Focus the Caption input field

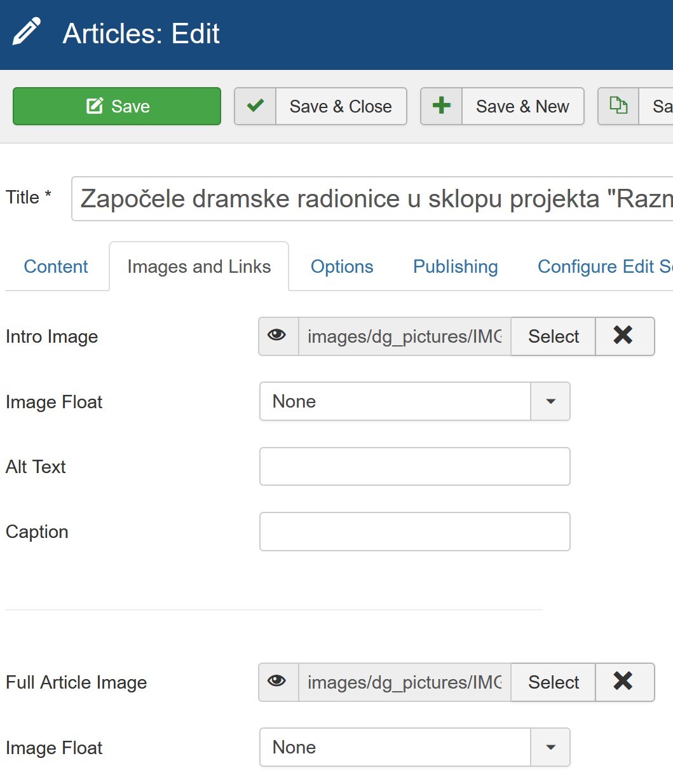tap(414, 531)
